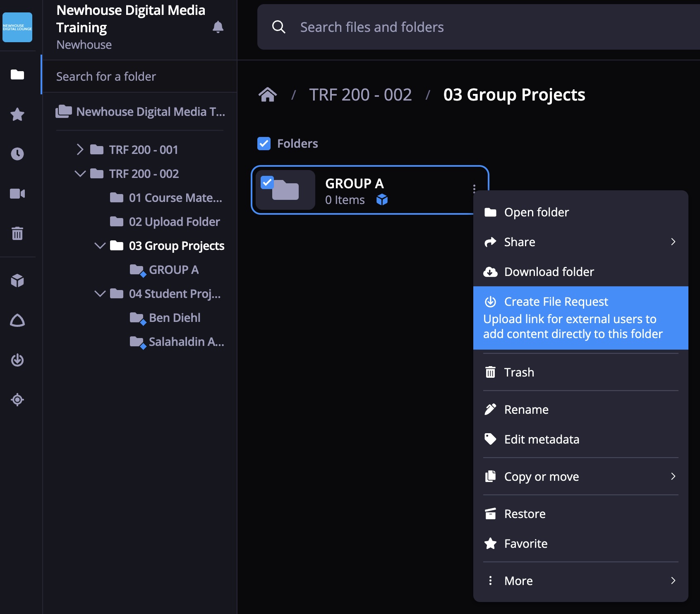The image size is (700, 614).
Task: Collapse 04 Student Proj... tree node
Action: click(100, 293)
